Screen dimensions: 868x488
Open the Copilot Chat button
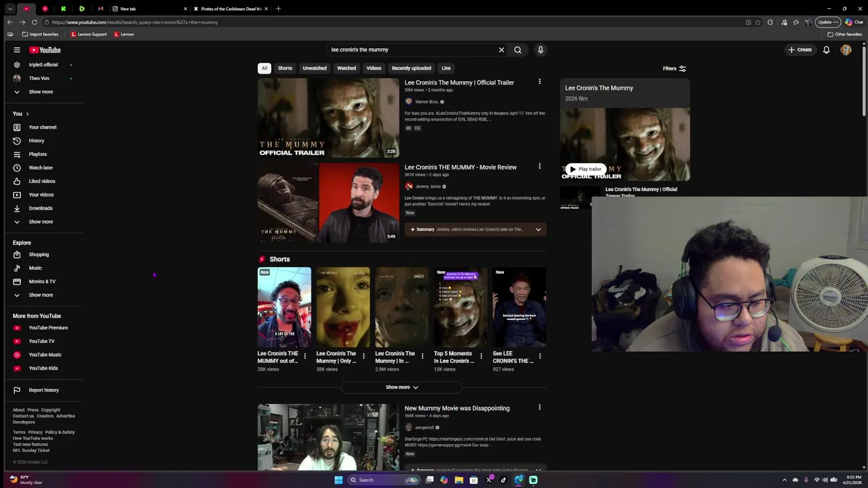(854, 22)
